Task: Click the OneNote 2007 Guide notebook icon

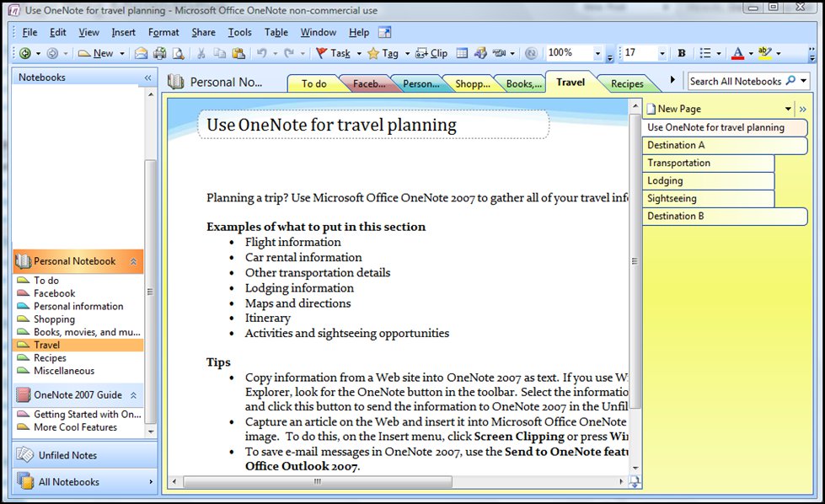Action: [x=24, y=394]
